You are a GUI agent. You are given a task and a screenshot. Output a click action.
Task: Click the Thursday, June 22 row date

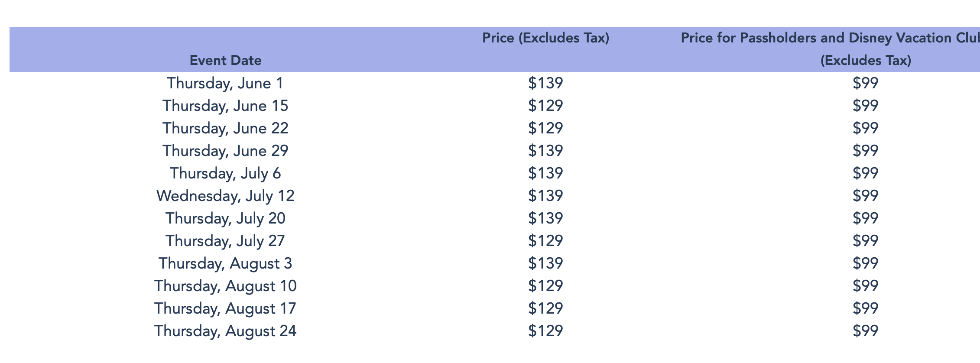[x=225, y=128]
